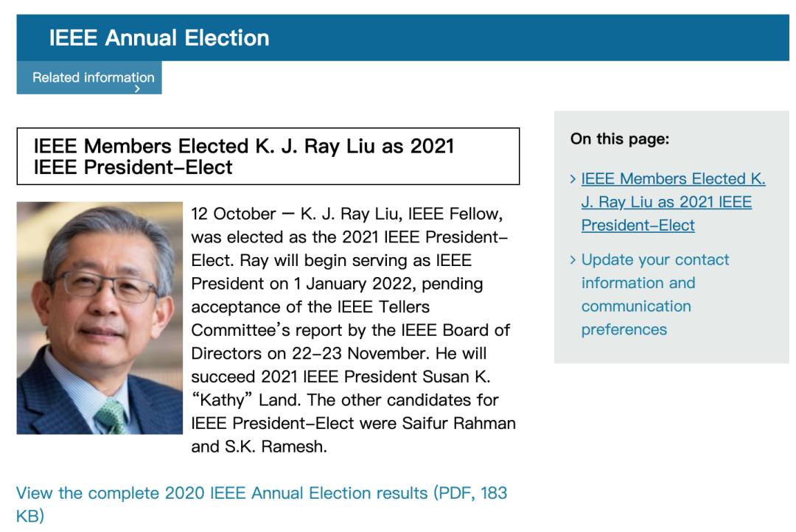This screenshot has height=532, width=796.
Task: Click the boxed article heading about Ray Liu
Action: pyautogui.click(x=243, y=156)
